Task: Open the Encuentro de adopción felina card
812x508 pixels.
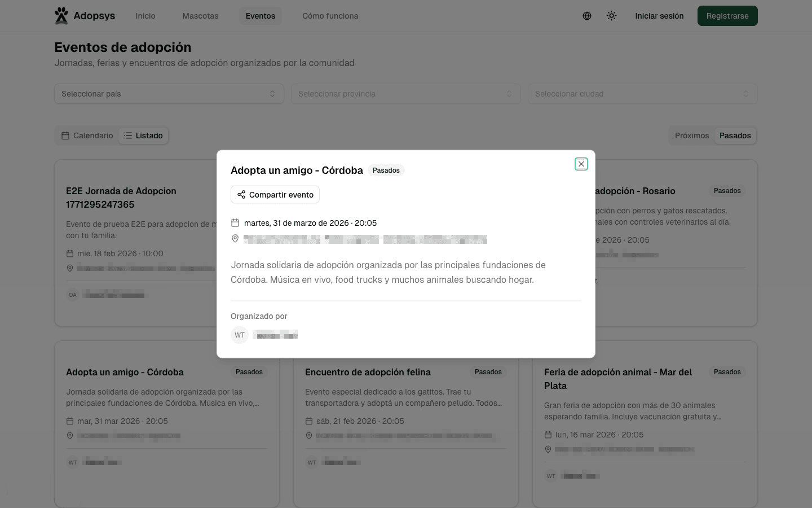Action: [368, 373]
